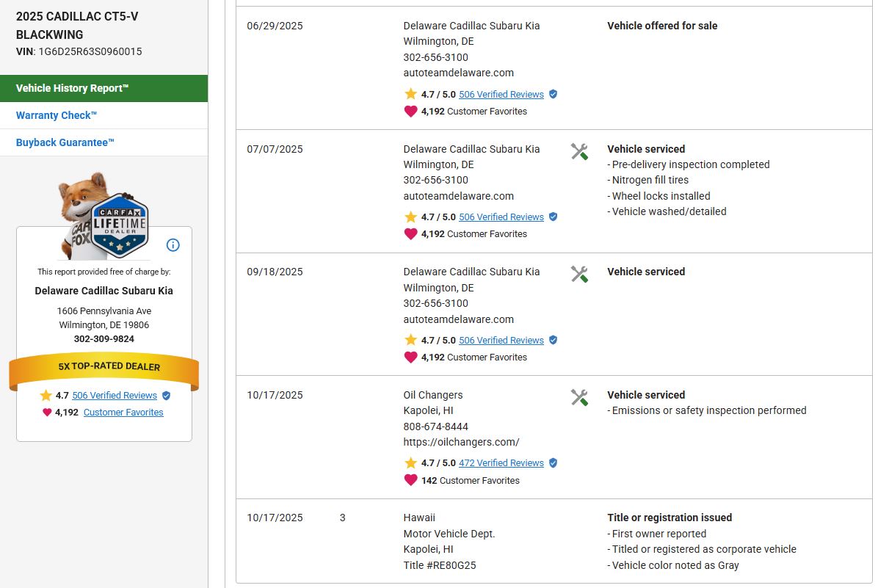
Task: Click the heart icon in sidebar card
Action: 47,413
